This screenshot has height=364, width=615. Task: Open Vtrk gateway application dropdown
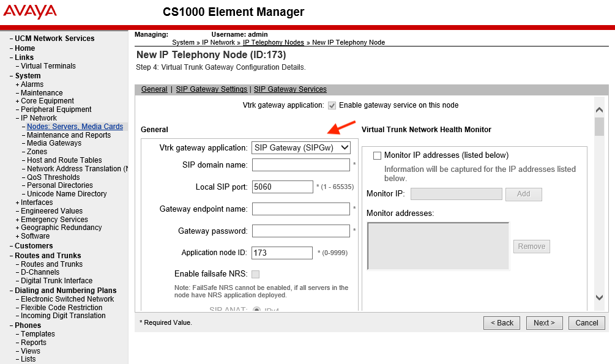pyautogui.click(x=301, y=148)
